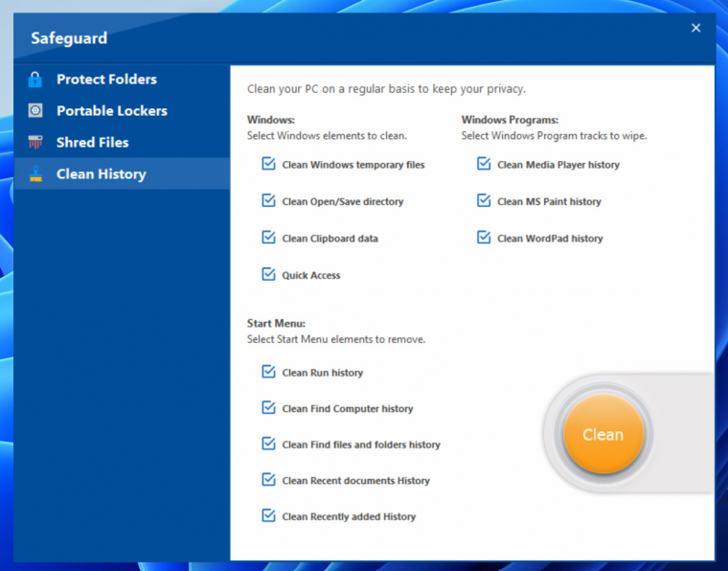Uncheck Clean Windows temporary files

(x=268, y=164)
